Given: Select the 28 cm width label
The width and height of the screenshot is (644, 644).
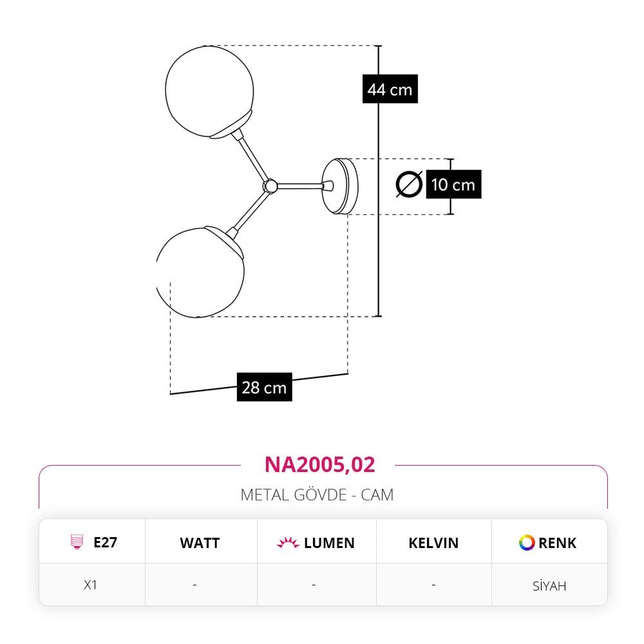Looking at the screenshot, I should [265, 387].
